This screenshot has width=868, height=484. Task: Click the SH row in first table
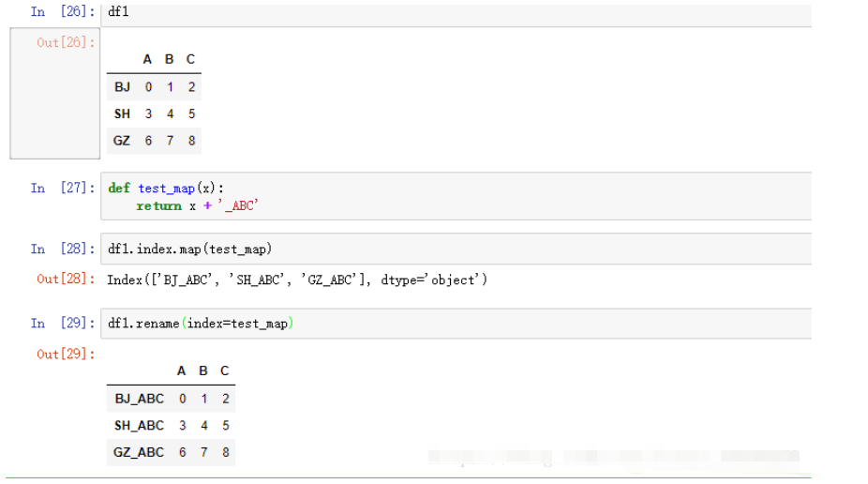tap(154, 114)
